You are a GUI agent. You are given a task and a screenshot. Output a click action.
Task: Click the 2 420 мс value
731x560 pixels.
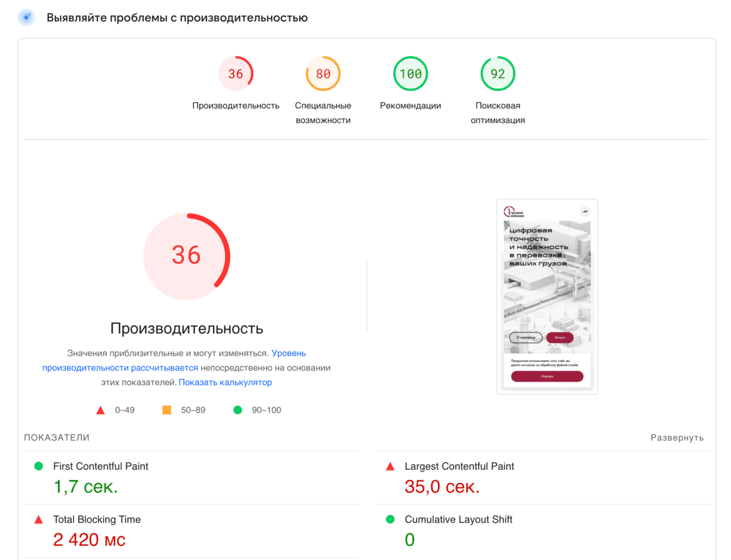tap(90, 540)
